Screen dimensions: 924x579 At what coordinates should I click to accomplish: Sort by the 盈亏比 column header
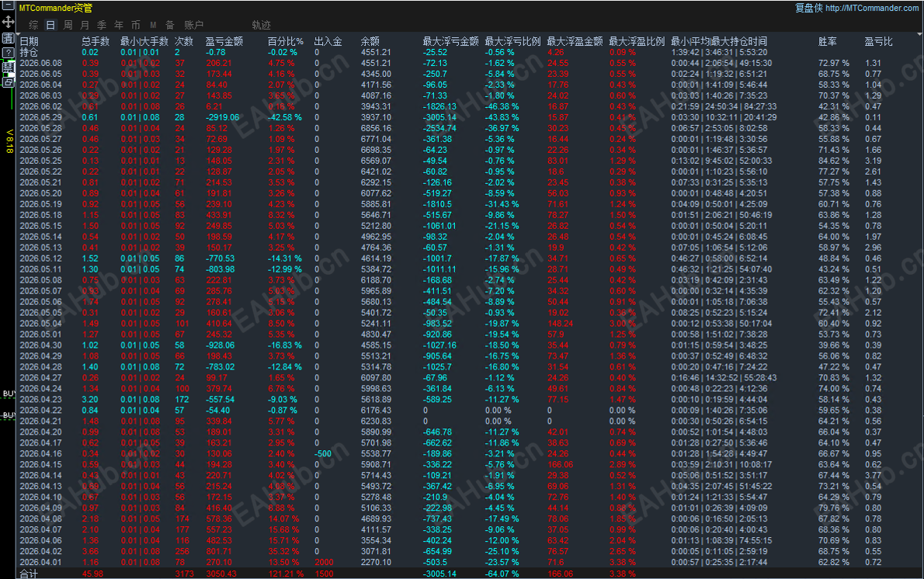879,41
